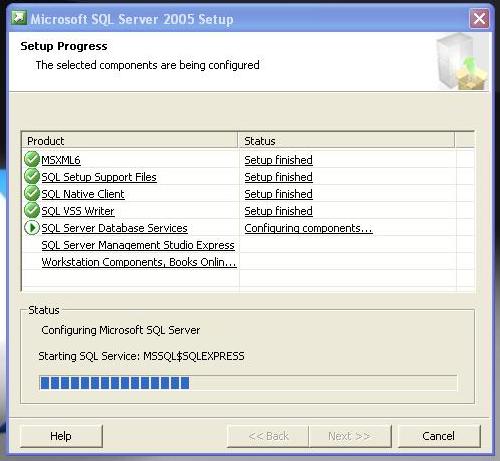500x461 pixels.
Task: Click the checkmark icon beside SQL VSS Writer
Action: (32, 210)
